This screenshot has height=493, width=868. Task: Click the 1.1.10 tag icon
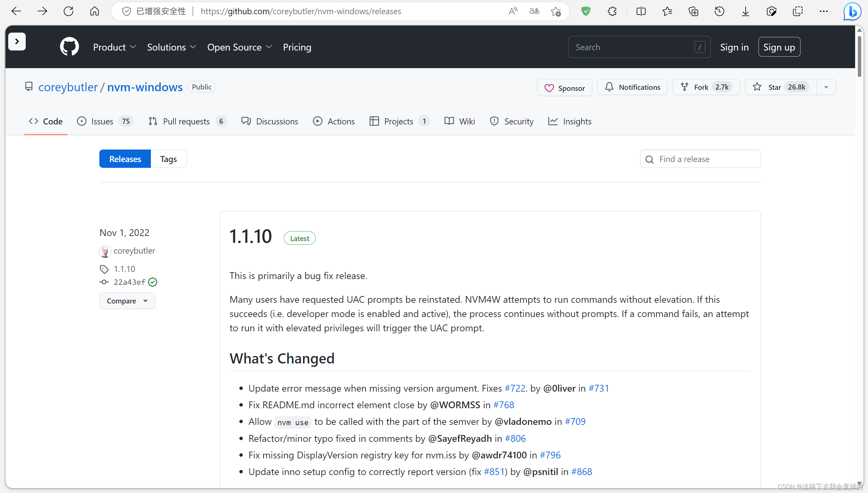[x=104, y=269]
